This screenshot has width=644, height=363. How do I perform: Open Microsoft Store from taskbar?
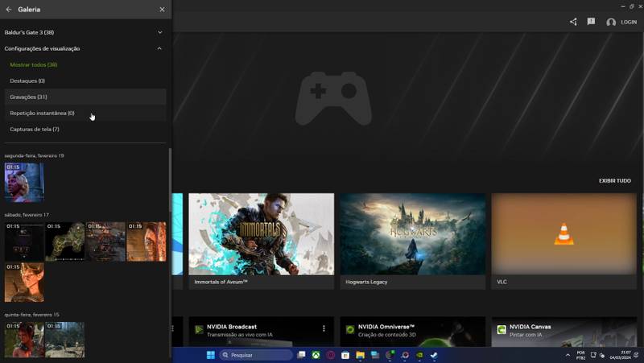[x=345, y=355]
